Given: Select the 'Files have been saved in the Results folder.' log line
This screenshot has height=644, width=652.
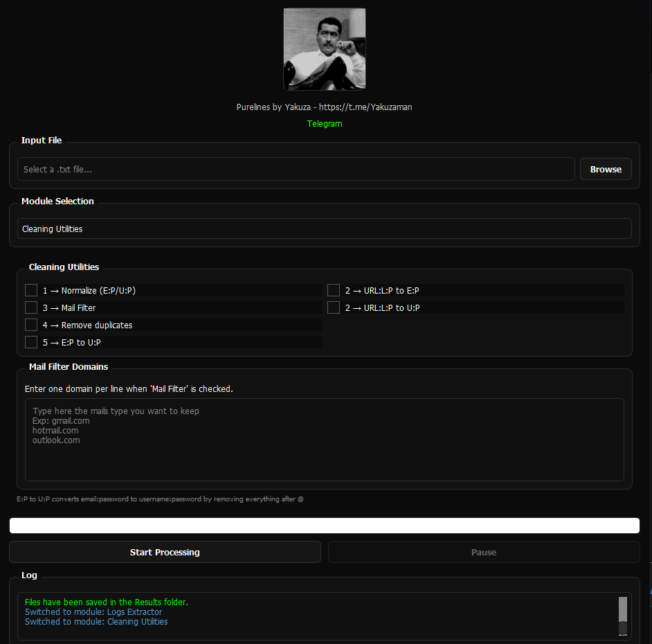Looking at the screenshot, I should tap(107, 602).
